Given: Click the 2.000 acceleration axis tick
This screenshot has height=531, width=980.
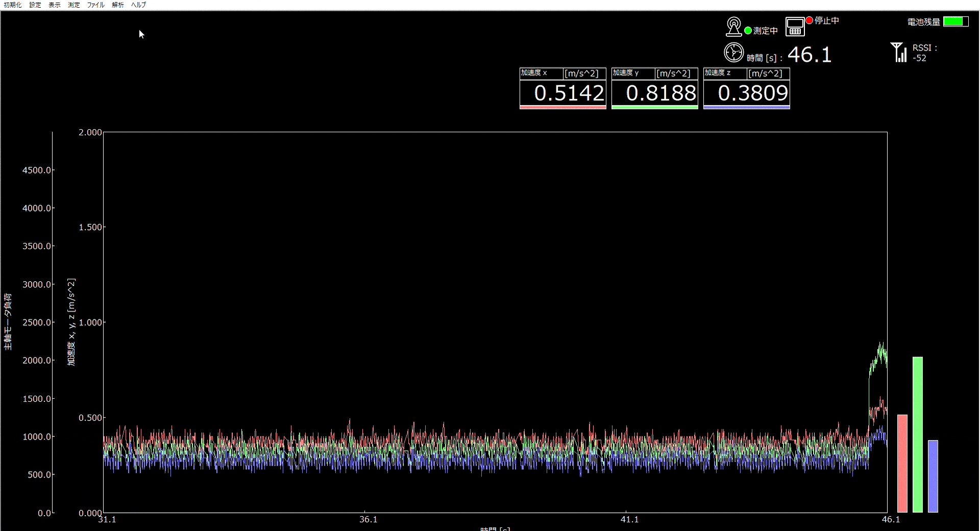Looking at the screenshot, I should tap(90, 132).
